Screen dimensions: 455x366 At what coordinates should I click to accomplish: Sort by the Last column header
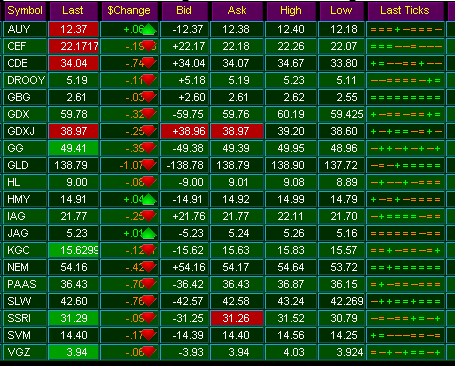click(74, 11)
